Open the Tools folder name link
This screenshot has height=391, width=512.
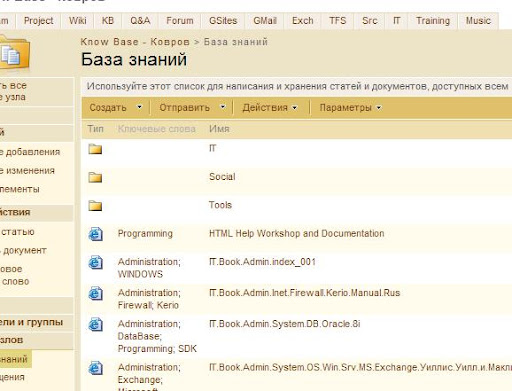click(220, 205)
